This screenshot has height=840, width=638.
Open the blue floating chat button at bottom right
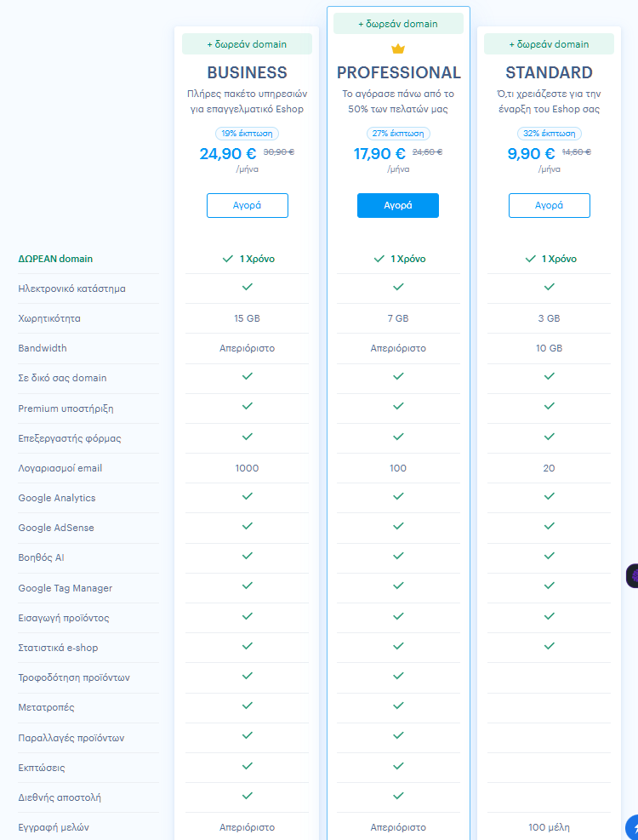tap(632, 826)
